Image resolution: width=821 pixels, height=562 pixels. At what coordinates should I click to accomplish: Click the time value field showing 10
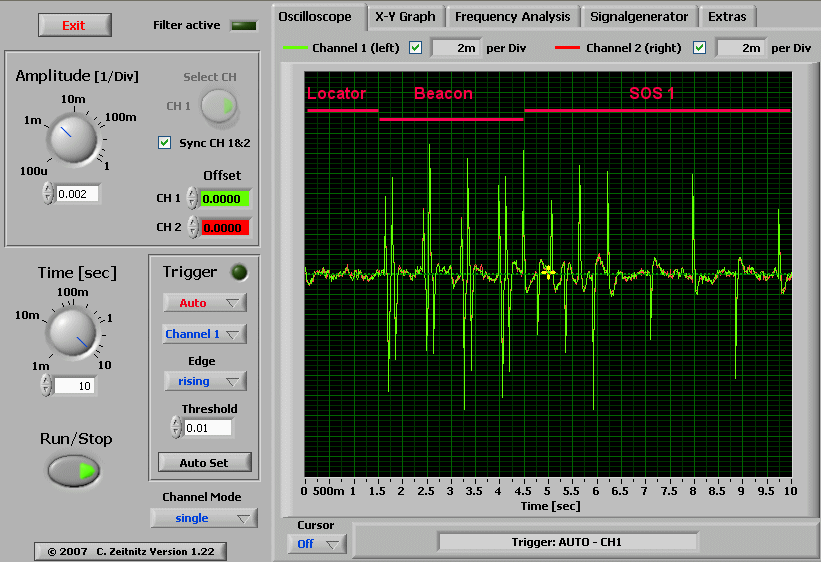click(x=74, y=386)
